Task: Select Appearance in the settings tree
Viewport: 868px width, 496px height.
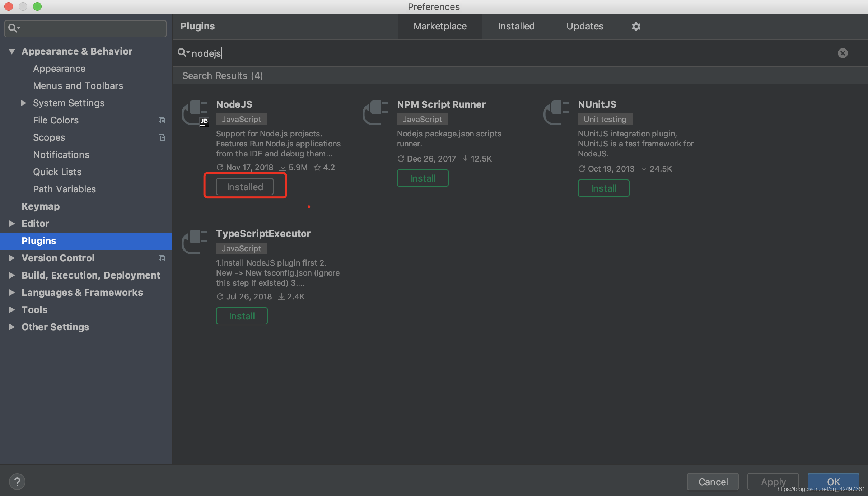Action: 59,69
